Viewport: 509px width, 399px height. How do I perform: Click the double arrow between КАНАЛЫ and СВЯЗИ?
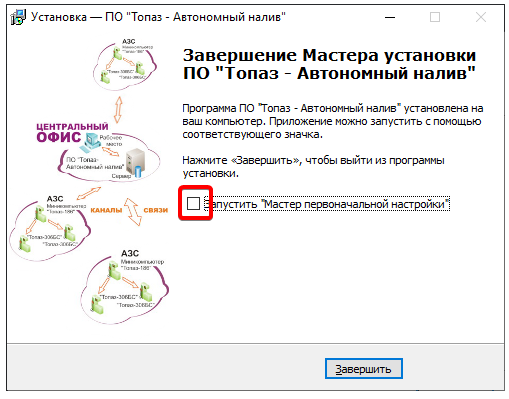(x=133, y=212)
